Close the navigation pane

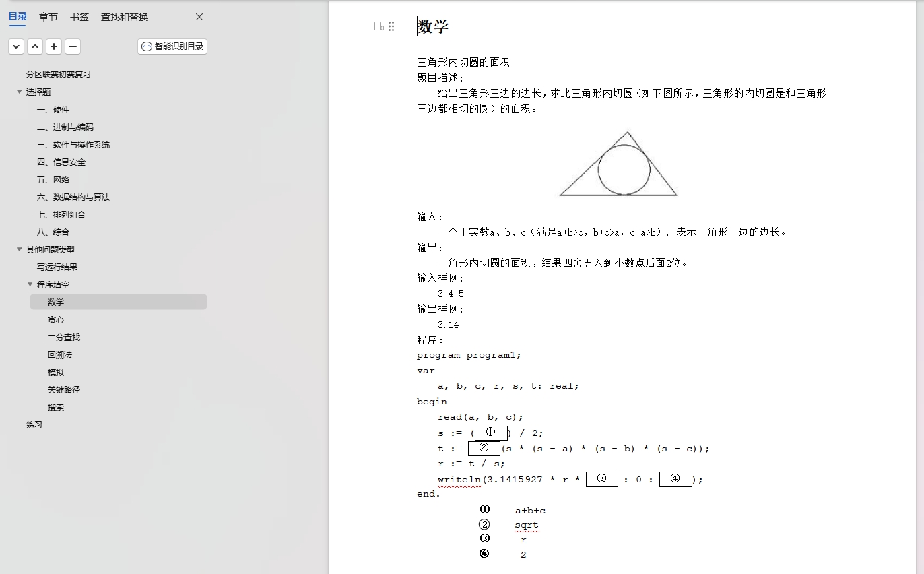199,17
